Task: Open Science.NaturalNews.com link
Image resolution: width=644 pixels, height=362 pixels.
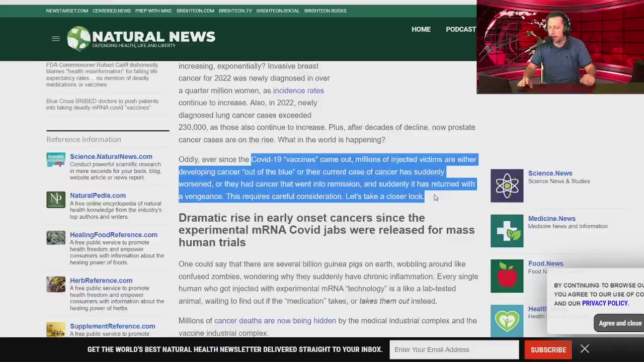Action: (111, 156)
